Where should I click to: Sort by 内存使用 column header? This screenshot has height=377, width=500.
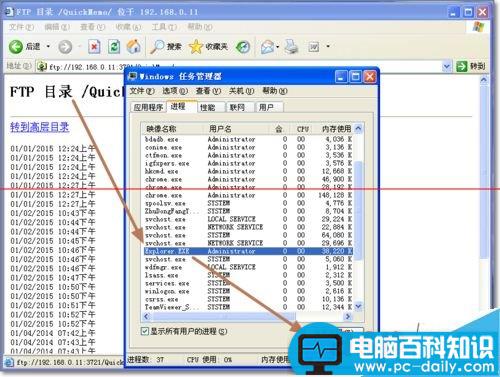point(333,129)
